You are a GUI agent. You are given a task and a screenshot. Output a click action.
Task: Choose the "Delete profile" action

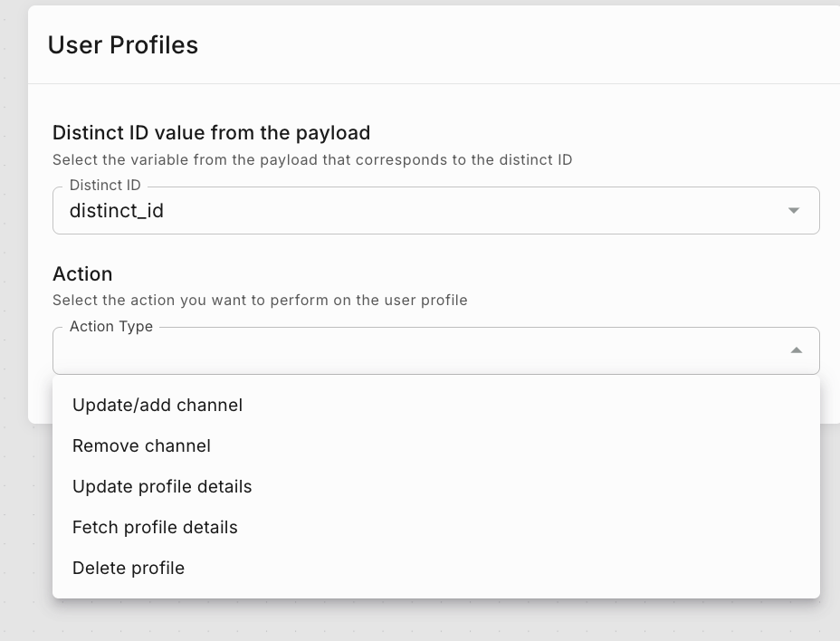pyautogui.click(x=129, y=568)
